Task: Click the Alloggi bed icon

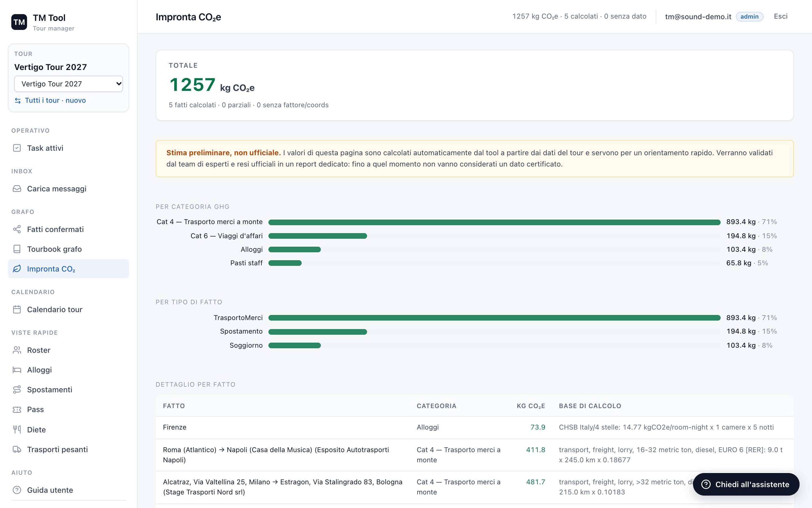Action: pos(17,370)
